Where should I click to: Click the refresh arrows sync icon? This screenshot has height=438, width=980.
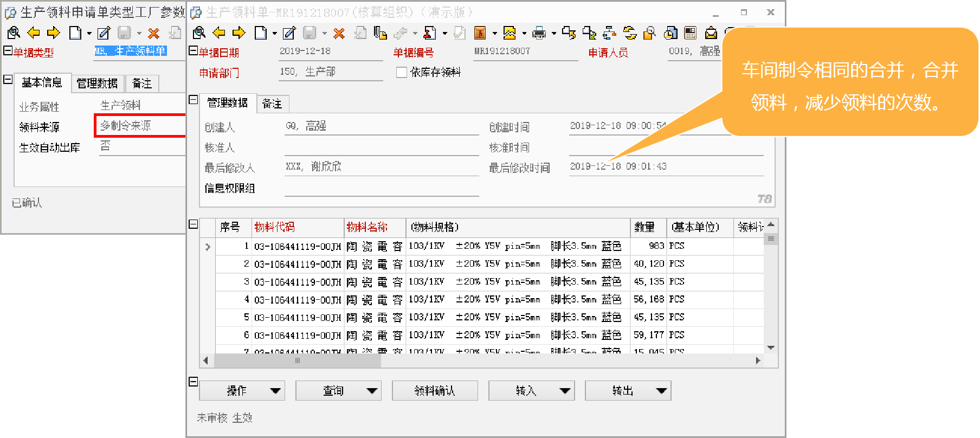point(629,33)
